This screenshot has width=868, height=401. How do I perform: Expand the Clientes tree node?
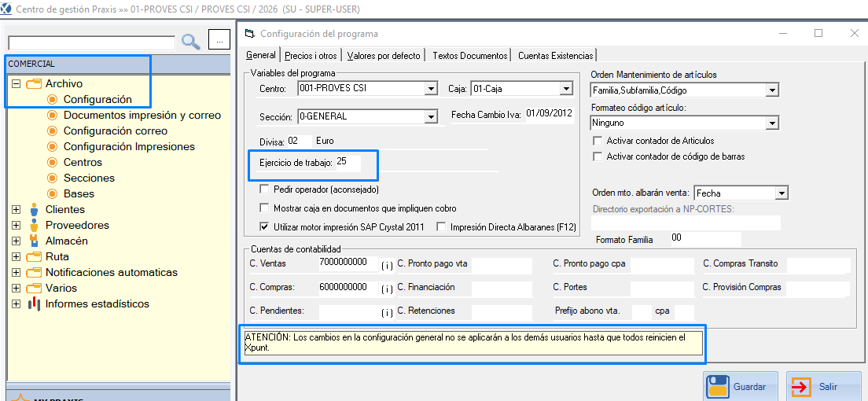16,209
